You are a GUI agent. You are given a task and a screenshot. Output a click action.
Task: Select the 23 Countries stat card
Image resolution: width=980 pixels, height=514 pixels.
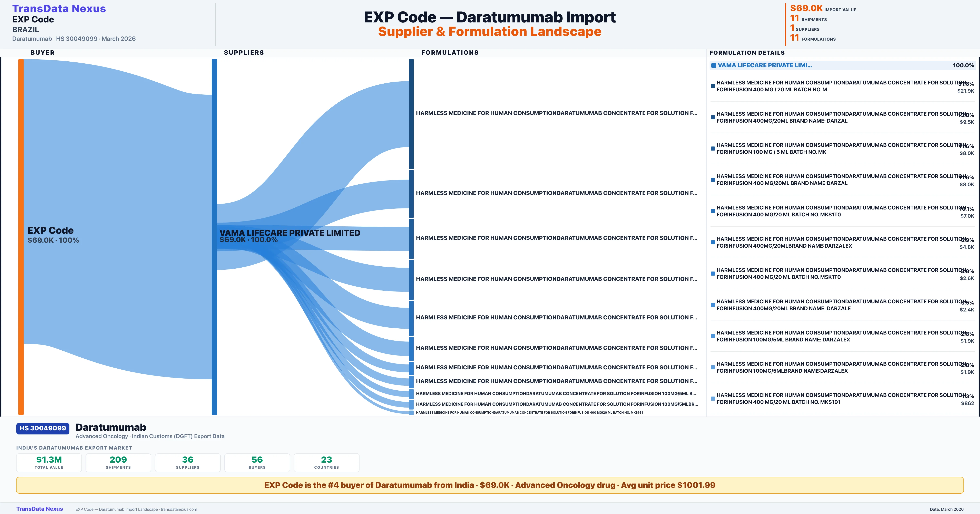pyautogui.click(x=326, y=463)
